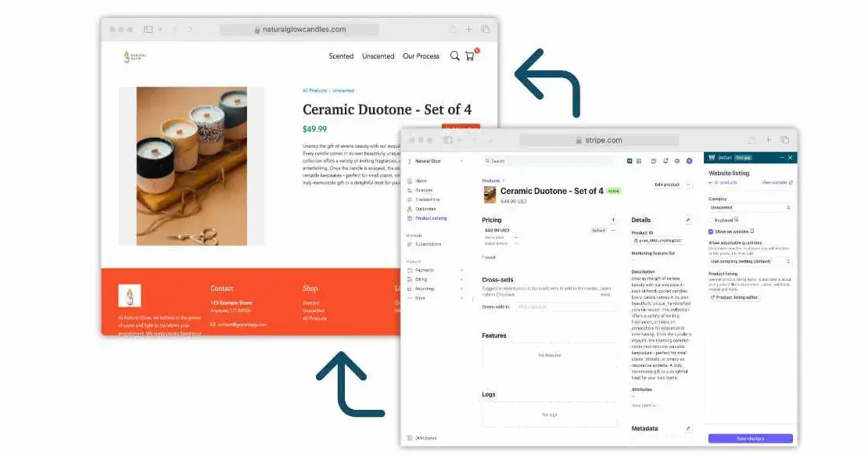The image size is (868, 456).
Task: Click the Natural Glow logo in the store header
Action: pos(135,56)
